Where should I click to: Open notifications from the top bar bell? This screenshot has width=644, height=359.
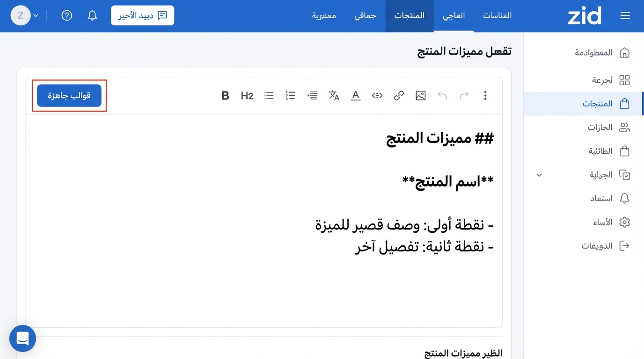(92, 15)
